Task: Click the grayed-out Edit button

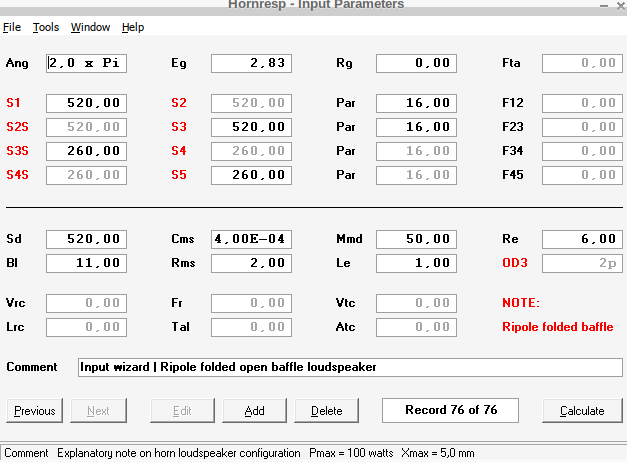Action: pos(182,410)
